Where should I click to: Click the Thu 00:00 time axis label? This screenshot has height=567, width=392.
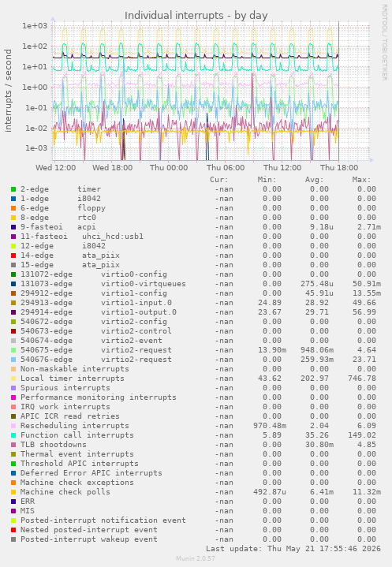point(169,168)
